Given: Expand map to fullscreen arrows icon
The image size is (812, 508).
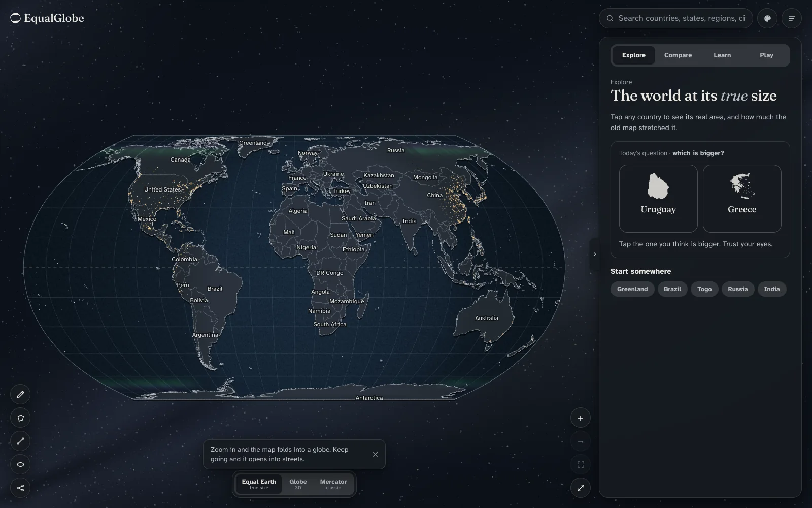Looking at the screenshot, I should (581, 488).
